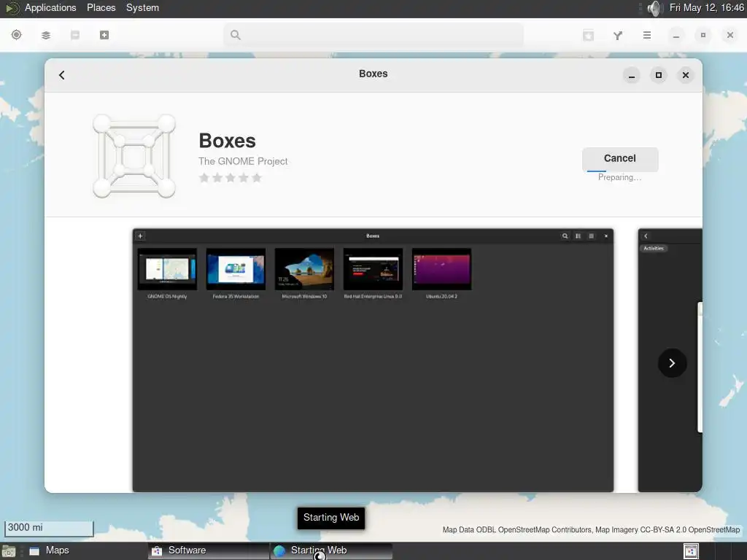Screen dimensions: 747x560
Task: Switch to Software in the taskbar
Action: click(209, 551)
